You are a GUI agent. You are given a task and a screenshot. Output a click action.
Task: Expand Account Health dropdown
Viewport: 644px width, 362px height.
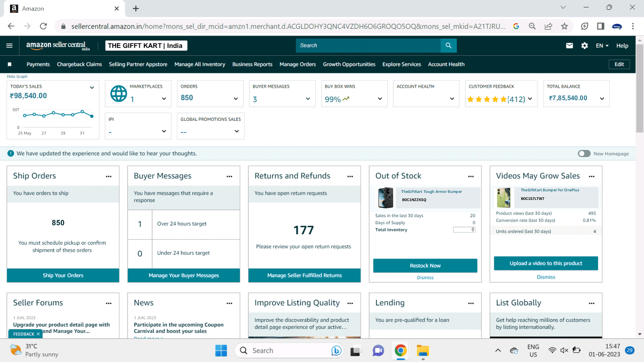tap(452, 99)
